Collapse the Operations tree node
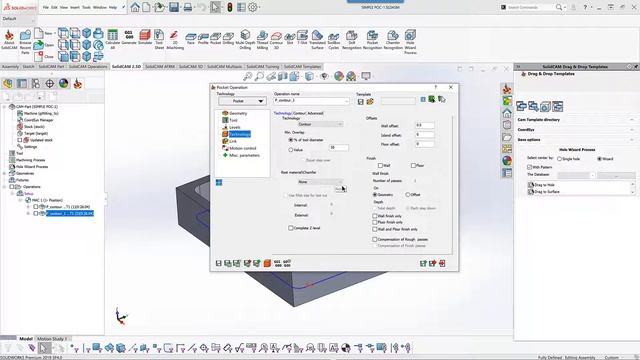Image resolution: width=640 pixels, height=360 pixels. point(4,187)
